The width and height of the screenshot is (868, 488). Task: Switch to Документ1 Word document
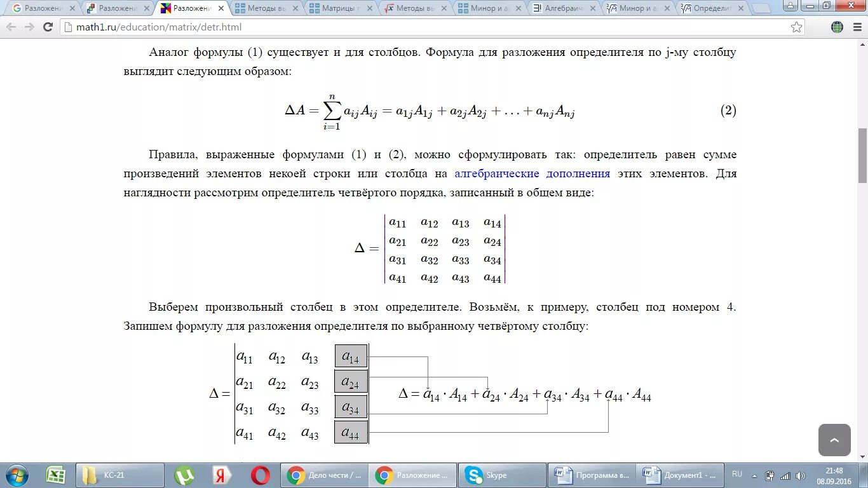tap(680, 475)
